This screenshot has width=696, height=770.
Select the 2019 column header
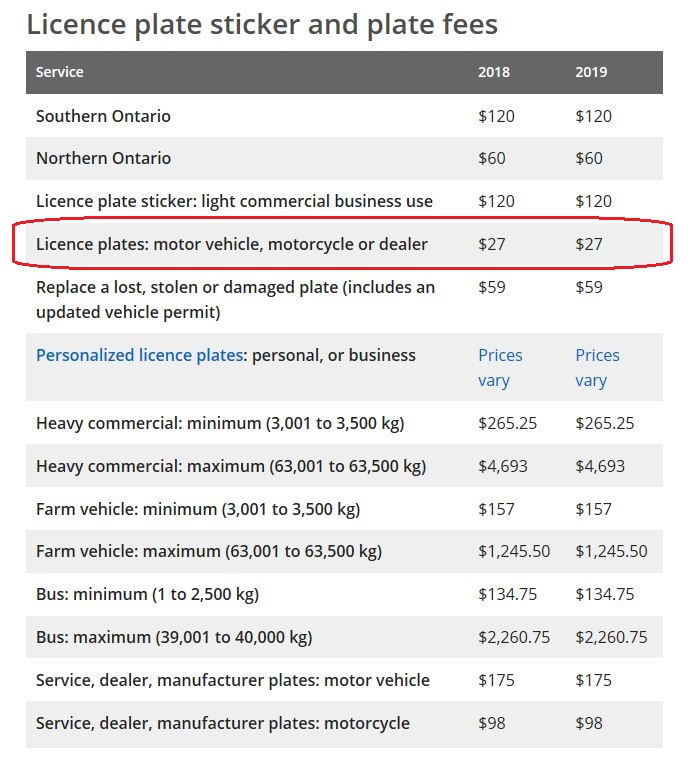click(x=591, y=72)
